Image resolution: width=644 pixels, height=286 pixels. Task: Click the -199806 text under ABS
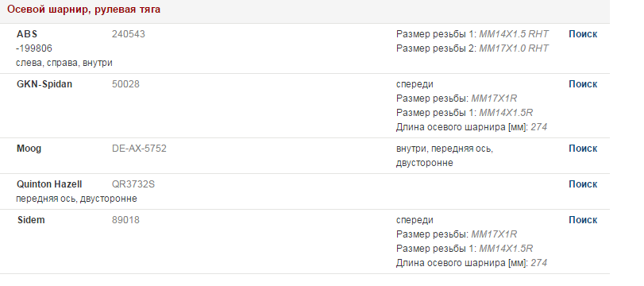coord(34,48)
